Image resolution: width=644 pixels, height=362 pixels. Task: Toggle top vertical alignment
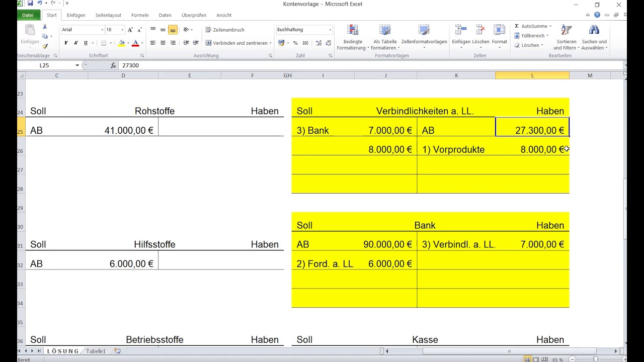pos(153,30)
